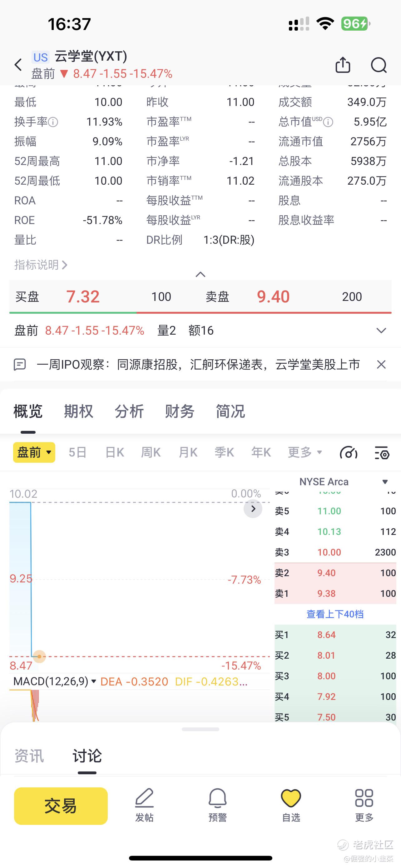Toggle the 自选 heart favorite
Screen dimensions: 401x868
pyautogui.click(x=291, y=798)
